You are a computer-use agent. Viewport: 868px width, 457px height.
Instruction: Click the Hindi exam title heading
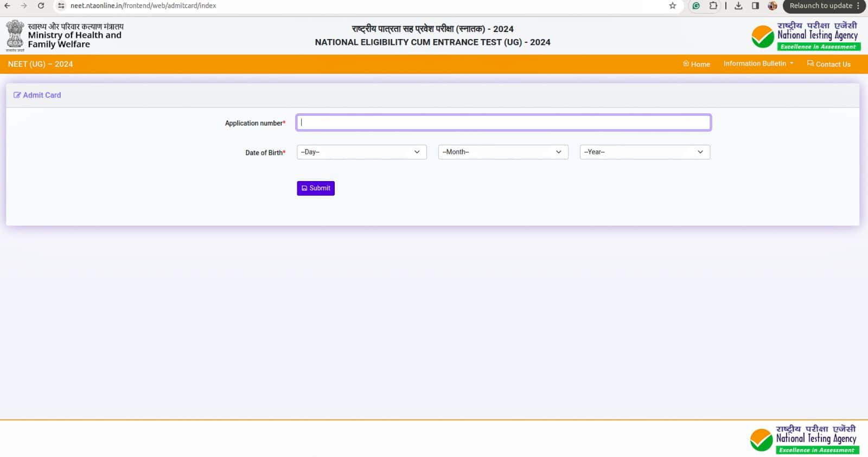[432, 29]
